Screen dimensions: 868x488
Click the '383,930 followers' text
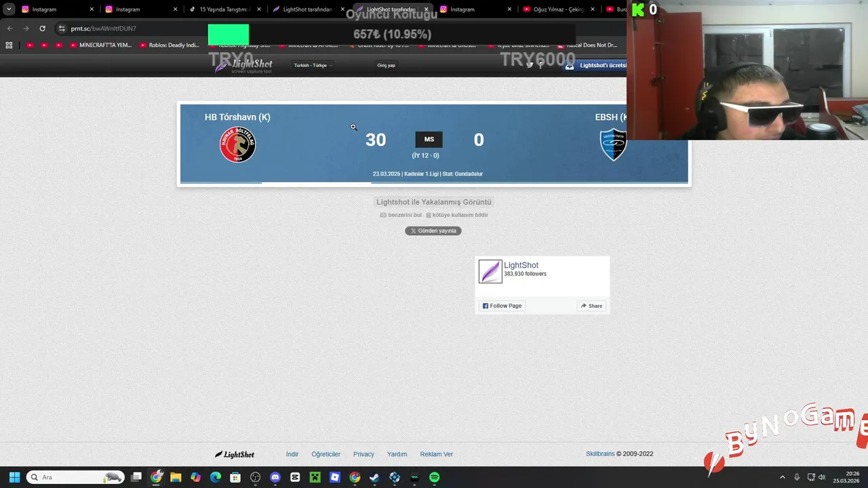point(525,274)
